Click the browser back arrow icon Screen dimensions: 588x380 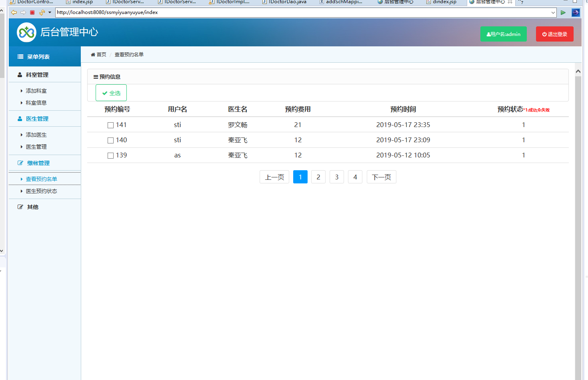(14, 12)
